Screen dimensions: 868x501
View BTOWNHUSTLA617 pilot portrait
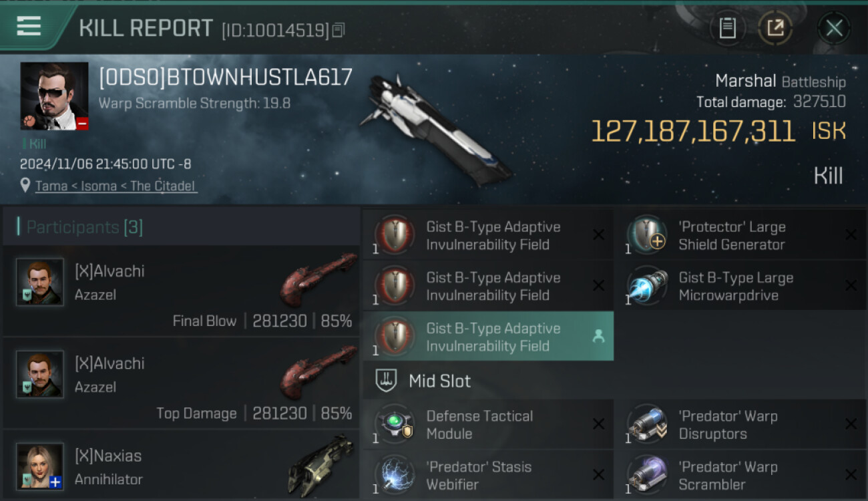[x=54, y=96]
